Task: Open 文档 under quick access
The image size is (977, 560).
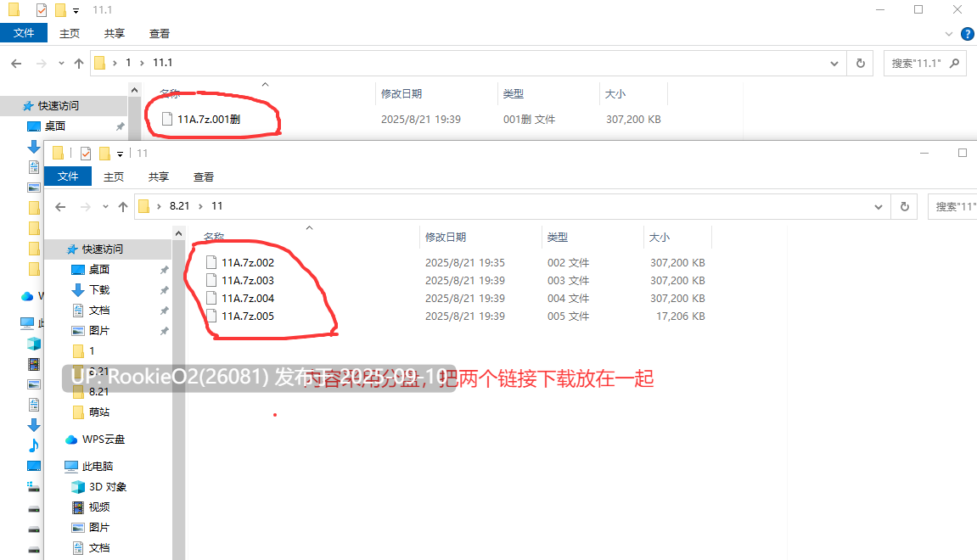Action: pyautogui.click(x=99, y=311)
